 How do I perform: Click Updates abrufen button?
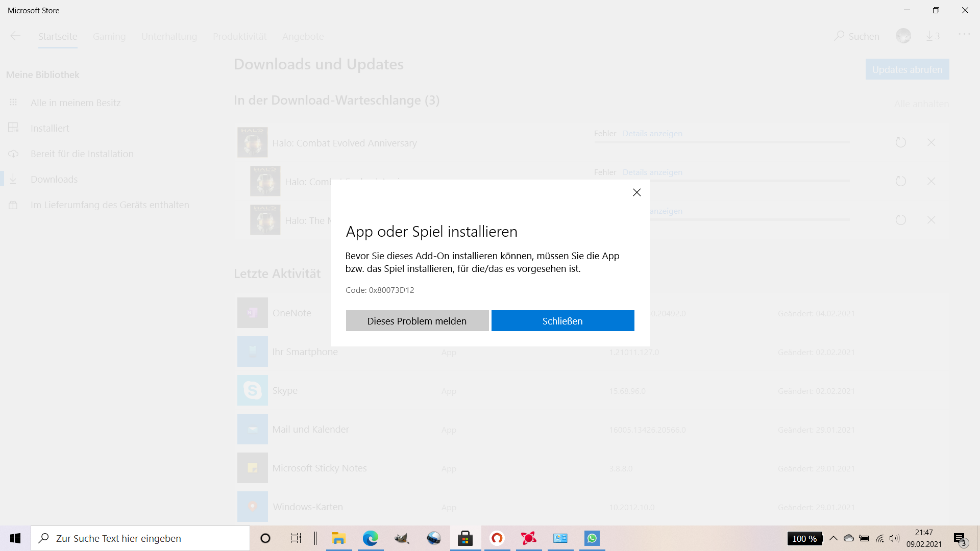(907, 69)
